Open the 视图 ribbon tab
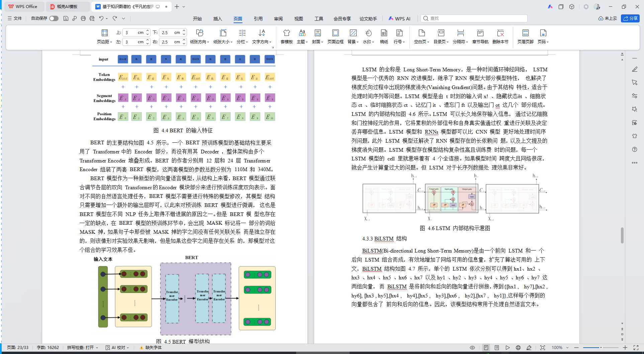644x354 pixels. point(299,19)
